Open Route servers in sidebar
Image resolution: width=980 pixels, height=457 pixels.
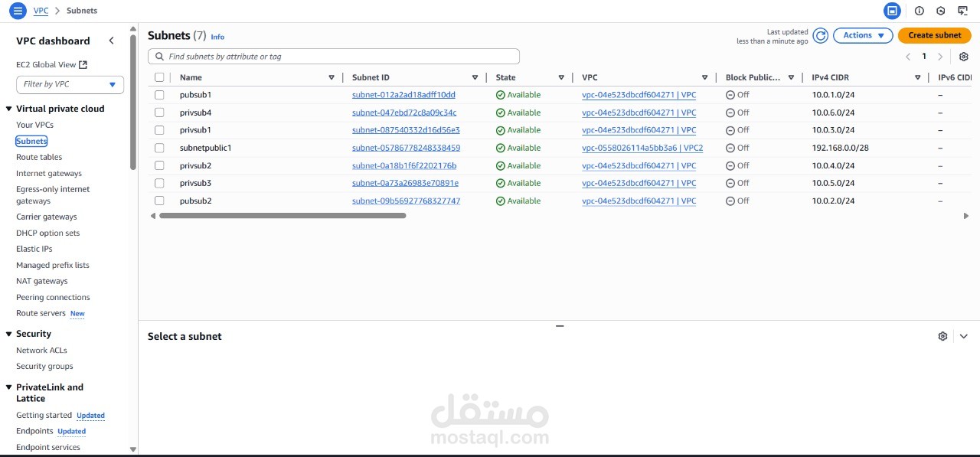41,313
